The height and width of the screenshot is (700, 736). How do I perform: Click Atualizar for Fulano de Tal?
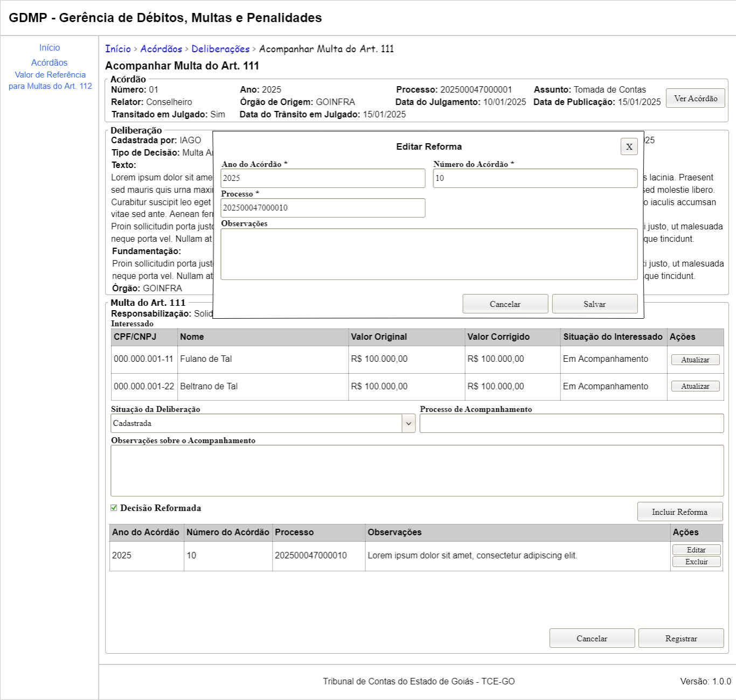[695, 360]
